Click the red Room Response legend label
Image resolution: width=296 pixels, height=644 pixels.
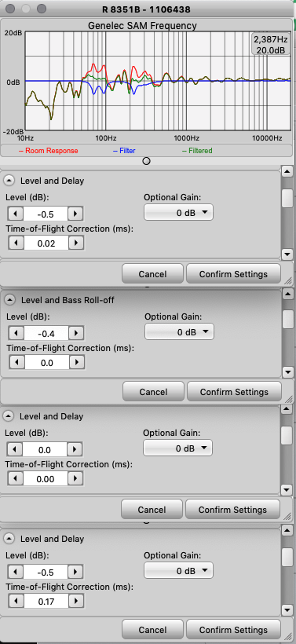coord(49,151)
